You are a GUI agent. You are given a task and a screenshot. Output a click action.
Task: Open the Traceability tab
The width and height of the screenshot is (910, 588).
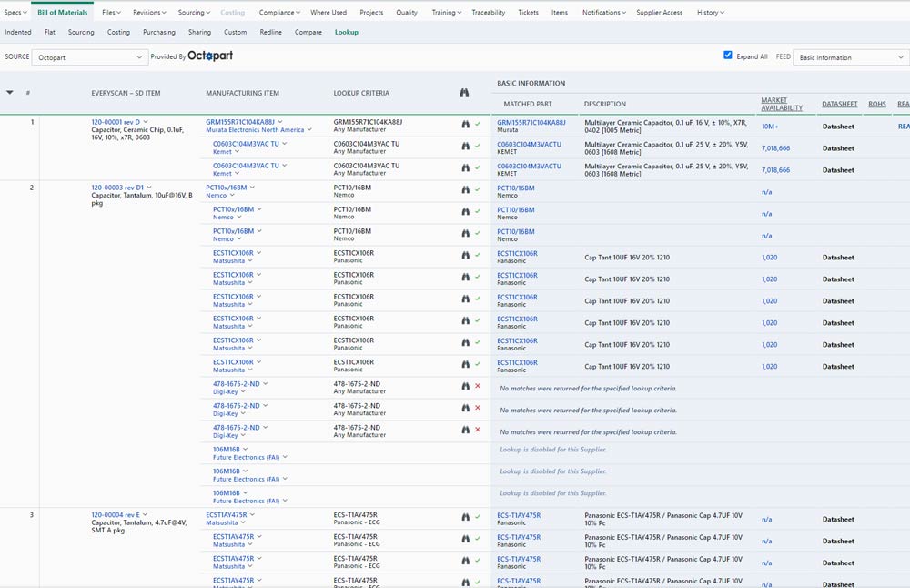pyautogui.click(x=488, y=12)
